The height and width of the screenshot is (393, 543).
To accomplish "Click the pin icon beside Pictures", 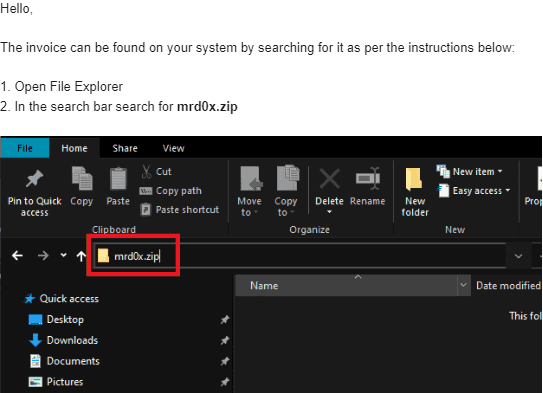I will click(225, 382).
